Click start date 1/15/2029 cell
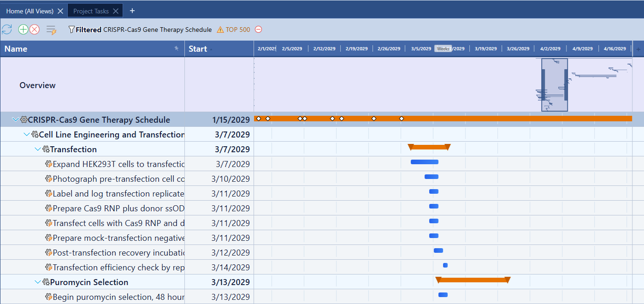Image resolution: width=644 pixels, height=304 pixels. click(x=219, y=120)
